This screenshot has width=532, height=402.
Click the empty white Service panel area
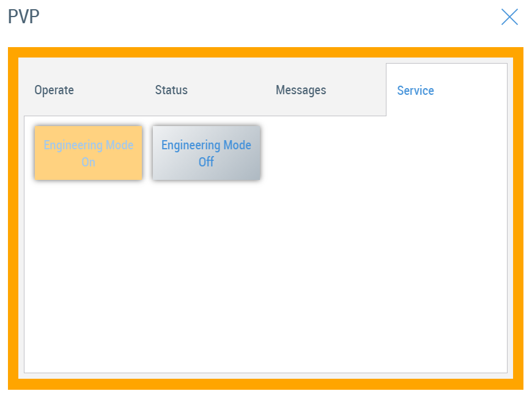[x=265, y=275]
